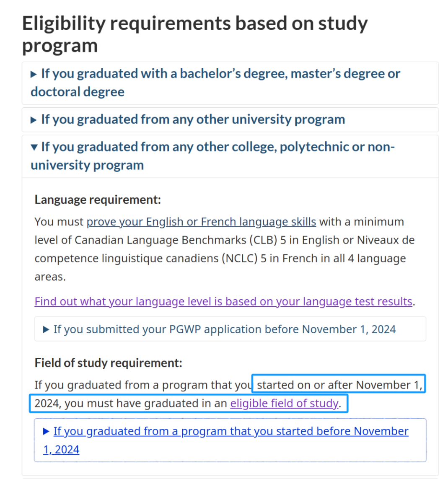
Task: Follow the 'Find out what your language level is' link
Action: click(223, 302)
